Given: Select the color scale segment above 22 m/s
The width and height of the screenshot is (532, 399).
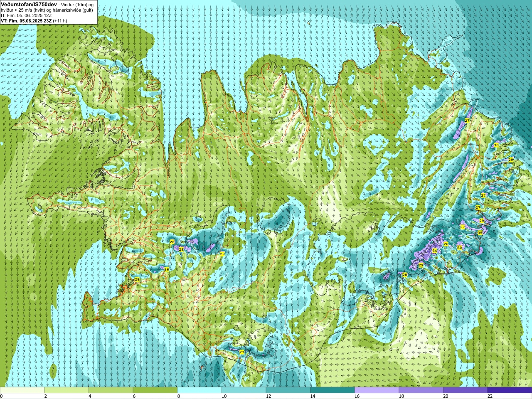Looking at the screenshot, I should tap(510, 390).
